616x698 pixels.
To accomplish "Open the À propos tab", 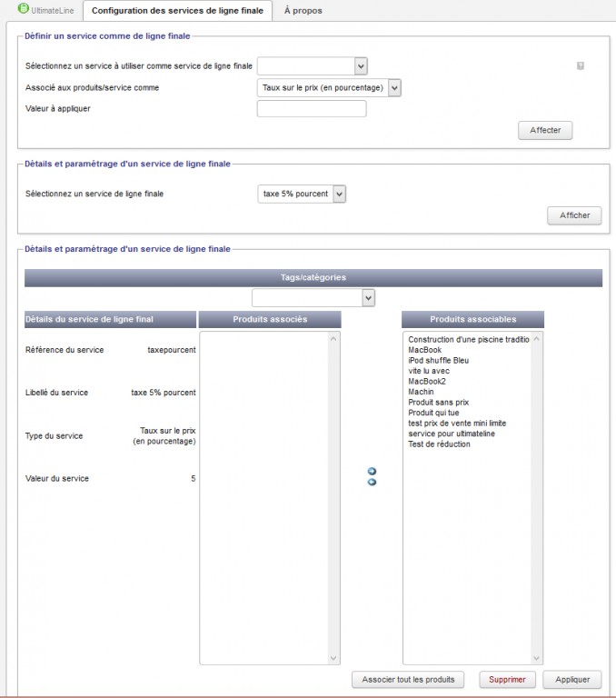I will tap(303, 11).
